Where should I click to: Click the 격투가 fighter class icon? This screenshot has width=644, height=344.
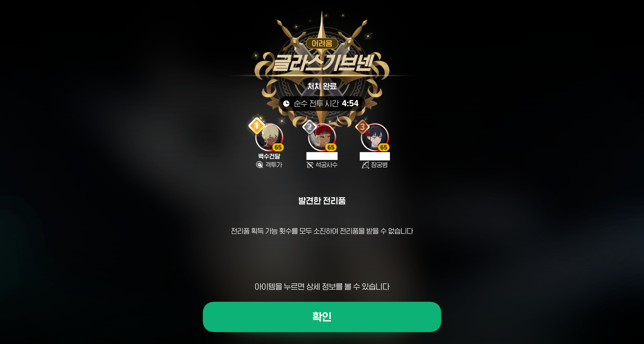coord(259,165)
